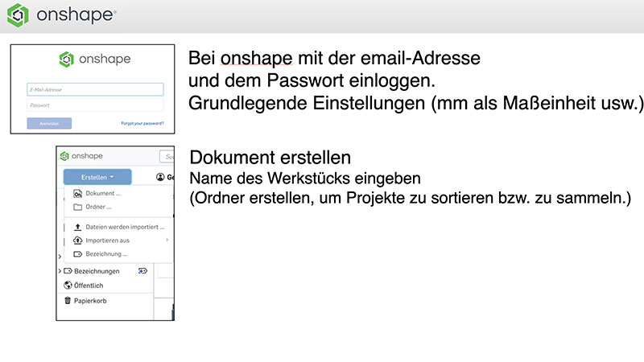Click the user account icon next to Erstellen
644x362 pixels.
point(160,177)
